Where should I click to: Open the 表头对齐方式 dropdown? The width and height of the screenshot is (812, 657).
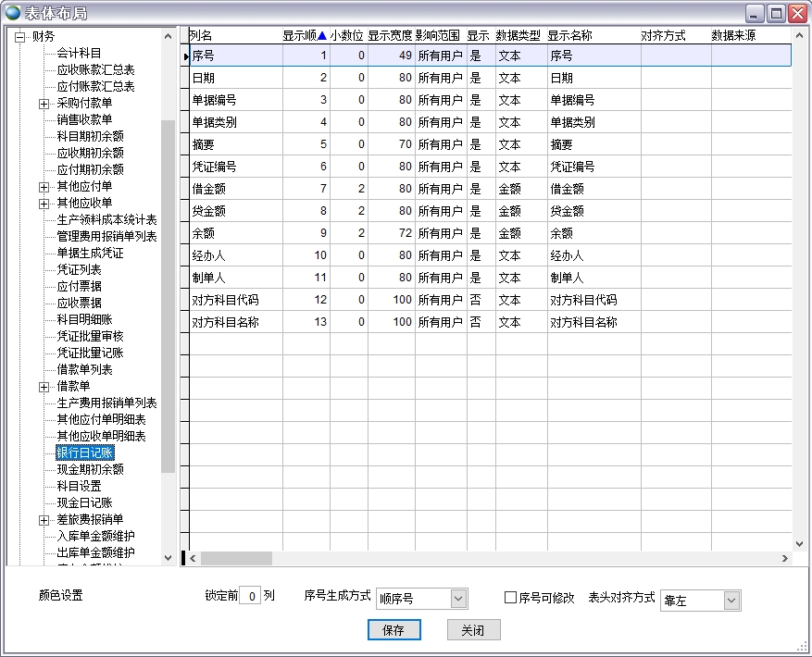point(732,601)
